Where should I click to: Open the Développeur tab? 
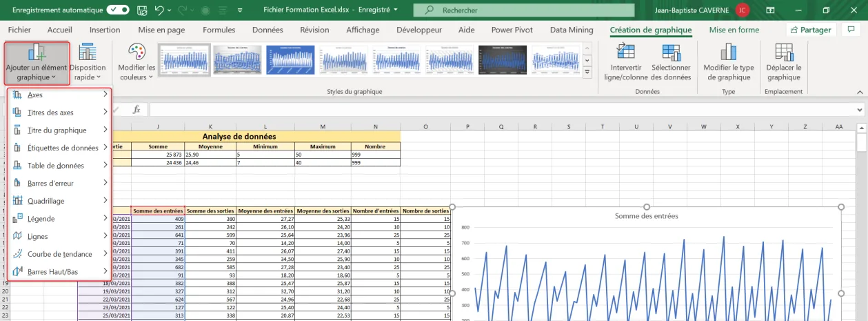tap(419, 30)
